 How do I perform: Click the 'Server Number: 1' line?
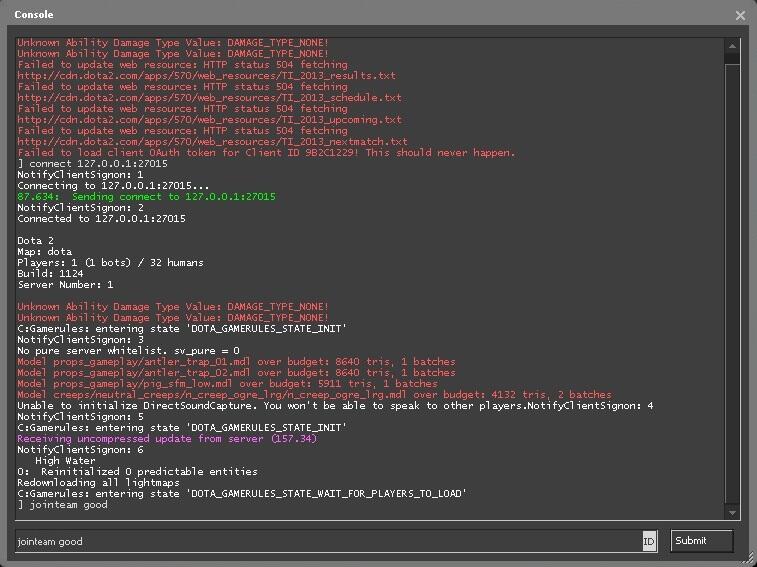[65, 284]
